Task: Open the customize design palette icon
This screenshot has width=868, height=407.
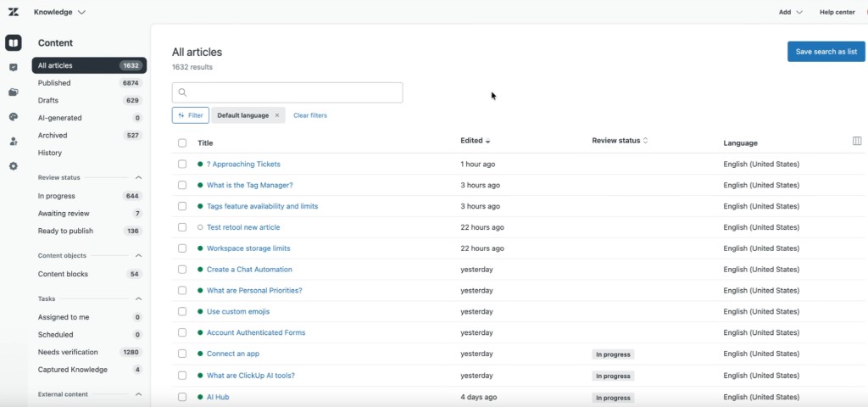Action: (x=14, y=117)
